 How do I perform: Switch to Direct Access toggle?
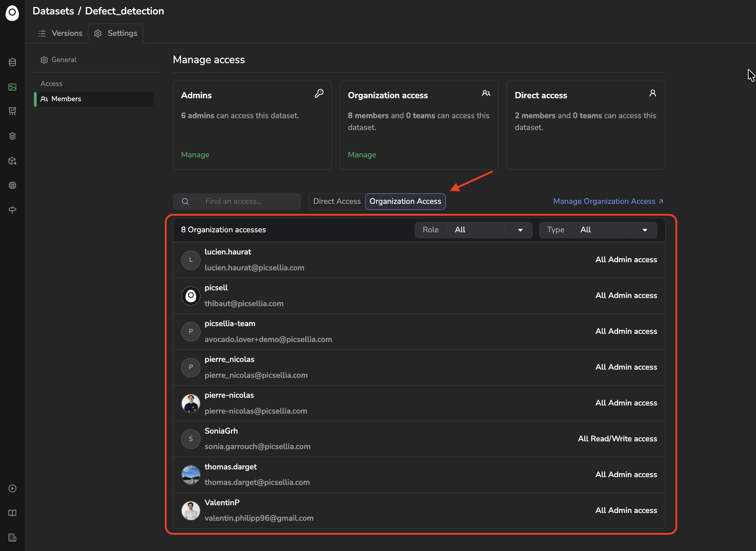[337, 201]
